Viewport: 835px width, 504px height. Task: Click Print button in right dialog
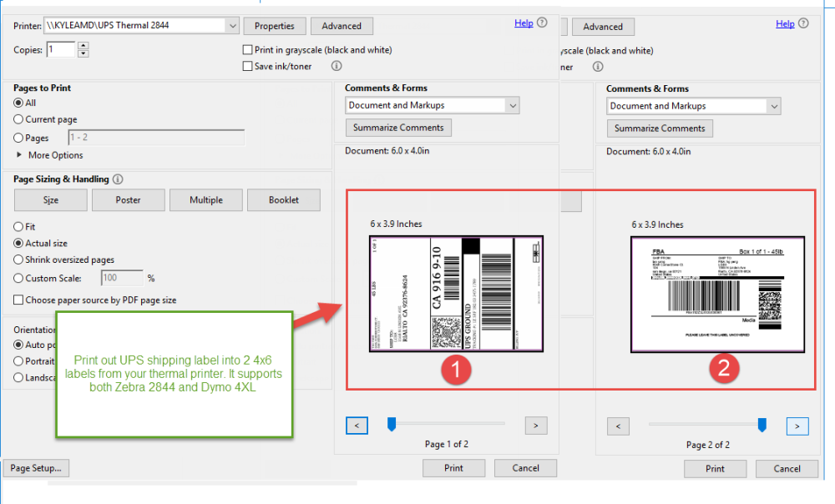click(716, 468)
